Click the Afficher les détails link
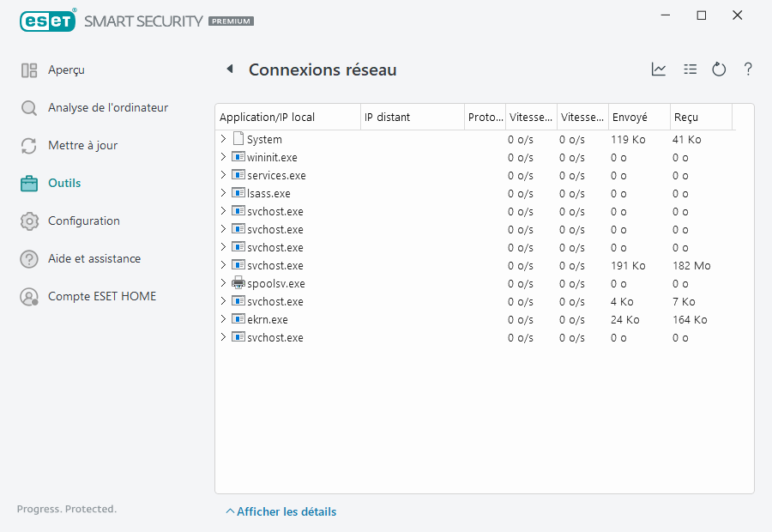 coord(286,511)
